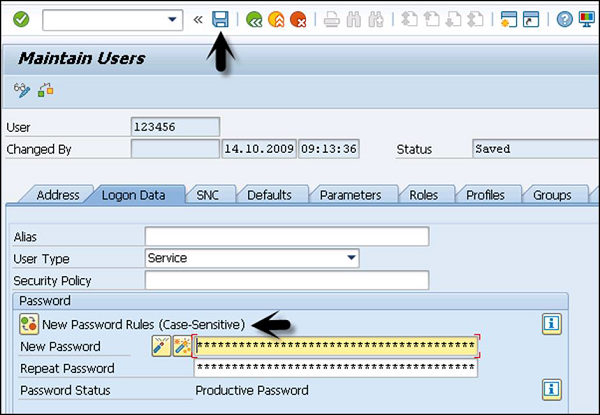Click the New Password field
This screenshot has height=415, width=600.
point(336,346)
